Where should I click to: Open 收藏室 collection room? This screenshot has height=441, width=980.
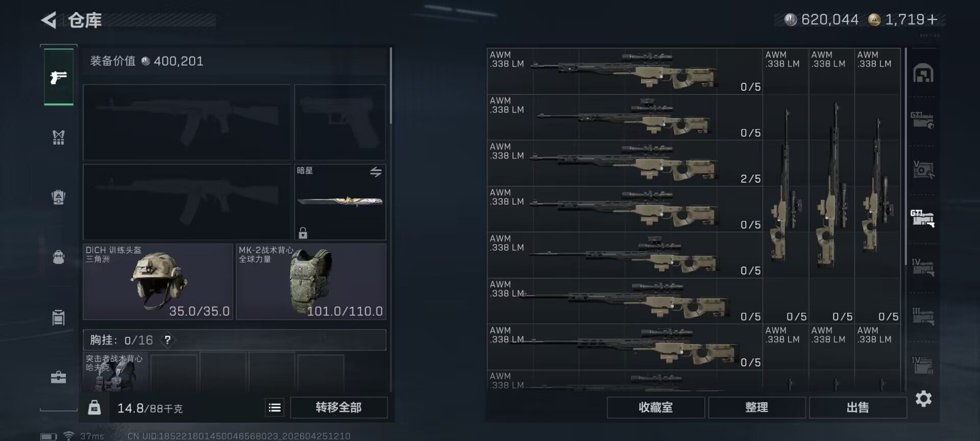[x=656, y=407]
